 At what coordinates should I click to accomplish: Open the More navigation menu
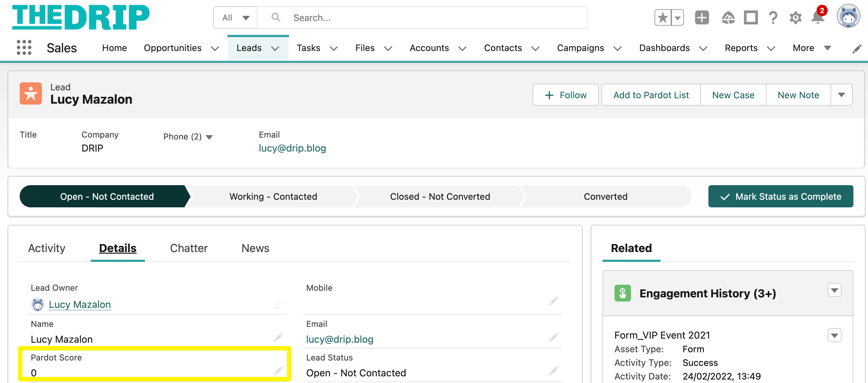[x=812, y=48]
